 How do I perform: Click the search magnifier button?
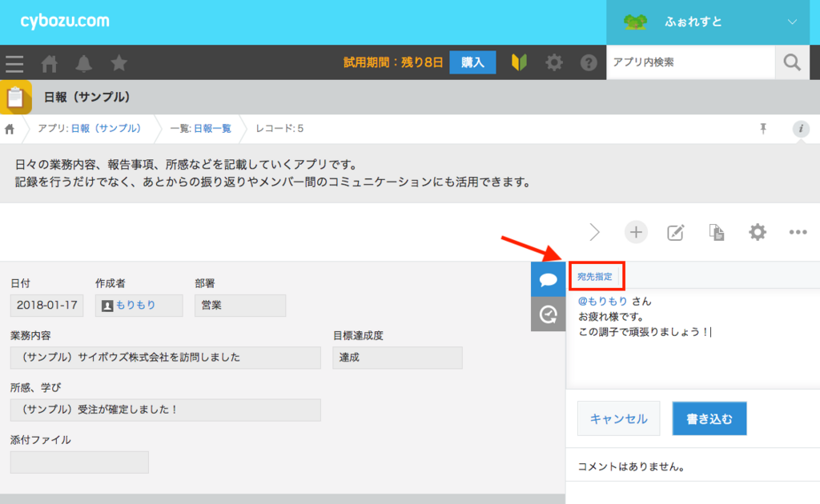click(x=792, y=62)
